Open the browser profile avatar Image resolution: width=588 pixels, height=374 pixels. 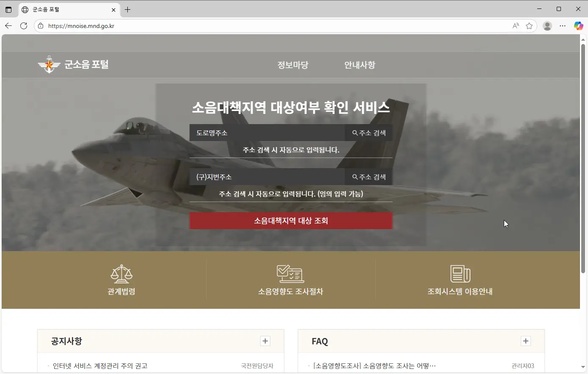click(x=547, y=26)
